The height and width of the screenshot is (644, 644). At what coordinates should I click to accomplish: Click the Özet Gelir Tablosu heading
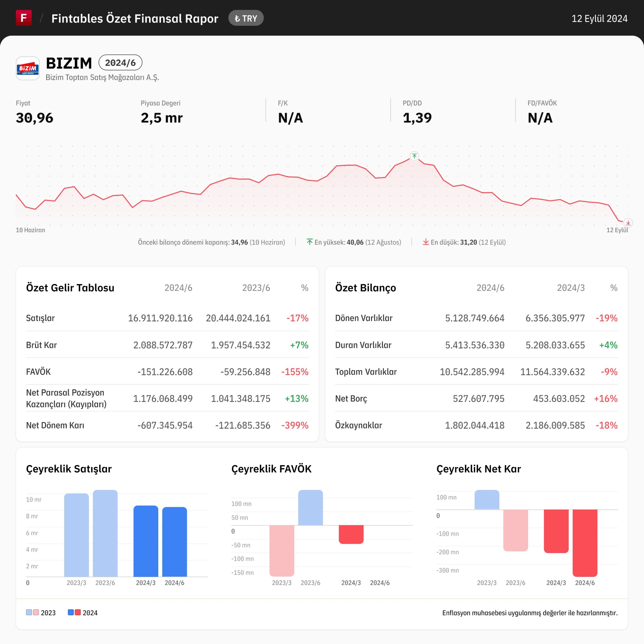pyautogui.click(x=70, y=288)
